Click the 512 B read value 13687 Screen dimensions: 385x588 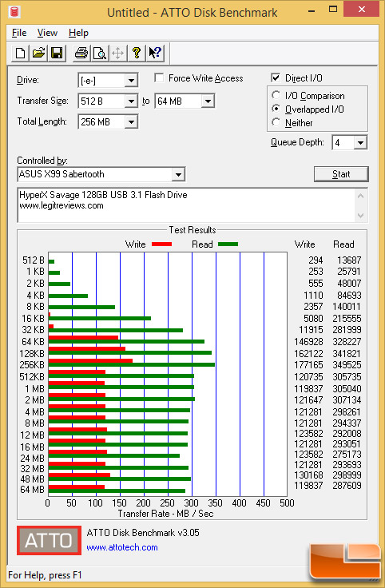click(x=349, y=260)
